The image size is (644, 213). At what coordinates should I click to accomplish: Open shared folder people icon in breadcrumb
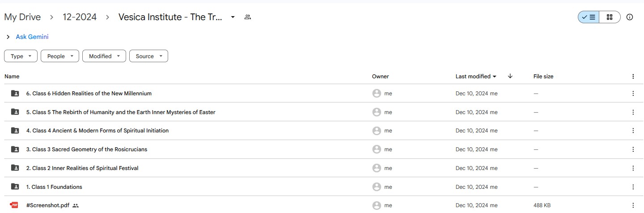(x=248, y=17)
